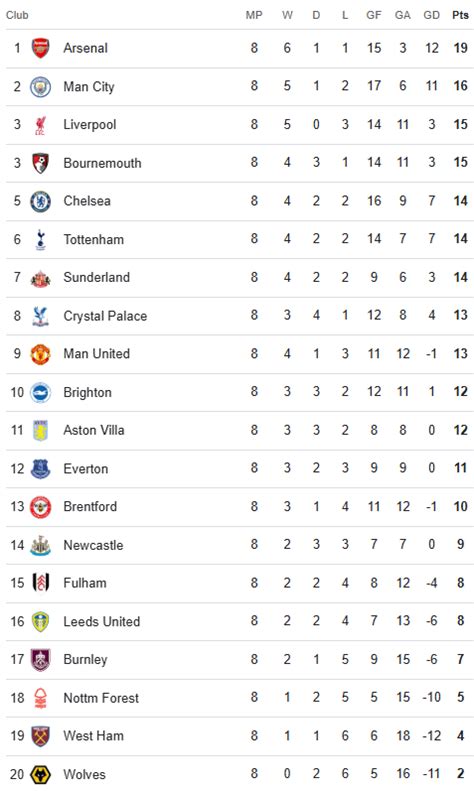The height and width of the screenshot is (791, 474).
Task: Select the Nottm Forest tree crest
Action: 40,698
